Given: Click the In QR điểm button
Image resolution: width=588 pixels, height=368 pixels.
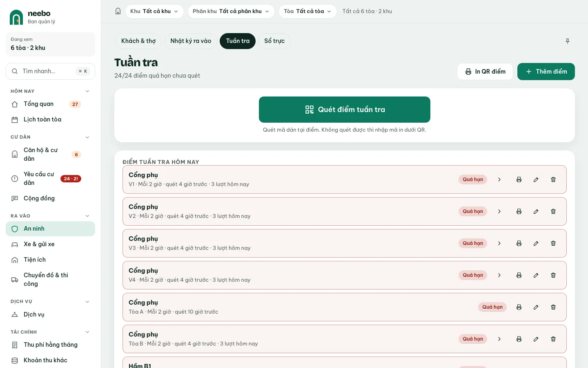Looking at the screenshot, I should coord(485,72).
